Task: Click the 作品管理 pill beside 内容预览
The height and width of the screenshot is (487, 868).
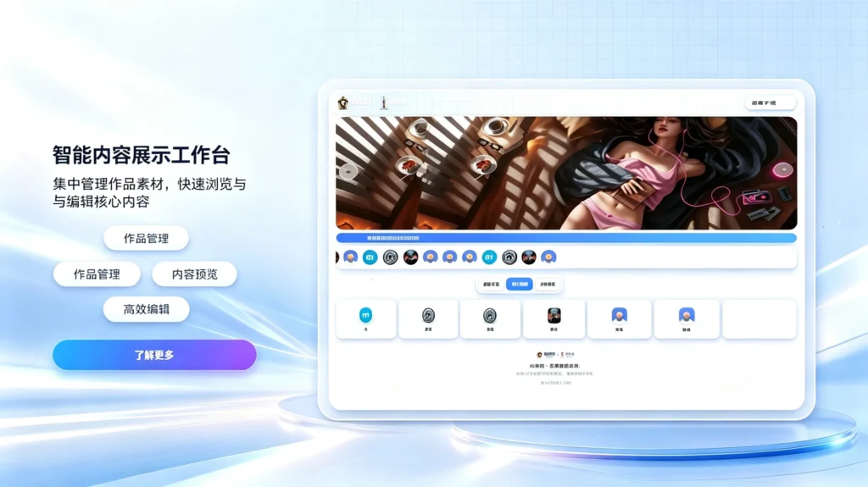Action: pos(97,274)
